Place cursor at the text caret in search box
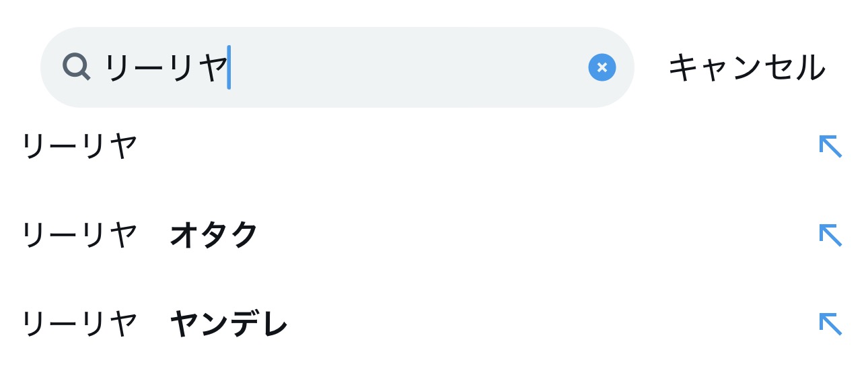This screenshot has height=377, width=868. pos(229,67)
